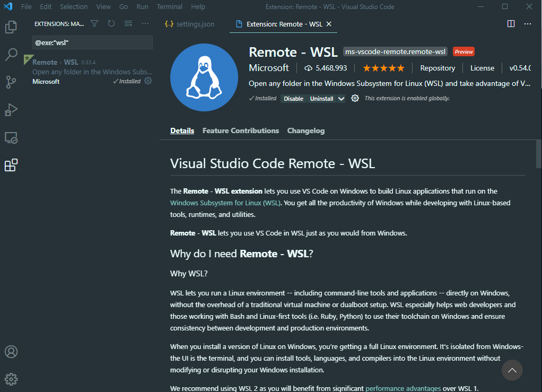542x392 pixels.
Task: Close the Extension: Remote - WSL tab
Action: pos(329,24)
